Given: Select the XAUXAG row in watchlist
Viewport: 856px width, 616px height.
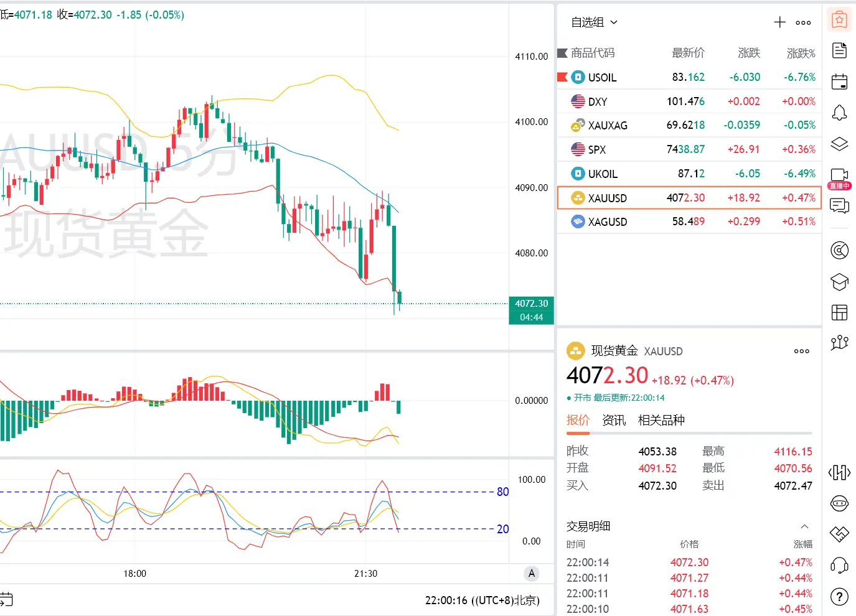Looking at the screenshot, I should pos(689,125).
